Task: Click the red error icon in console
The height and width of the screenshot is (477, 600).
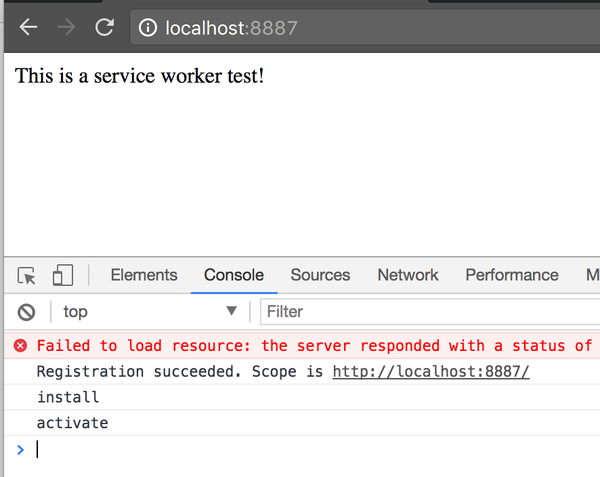Action: [20, 346]
